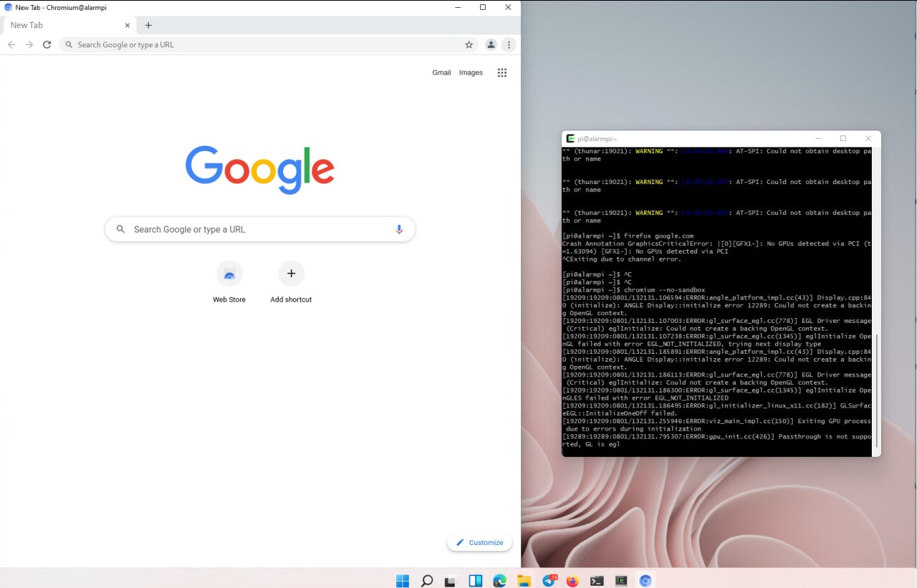Click the Add shortcut button
The width and height of the screenshot is (917, 588).
[291, 282]
